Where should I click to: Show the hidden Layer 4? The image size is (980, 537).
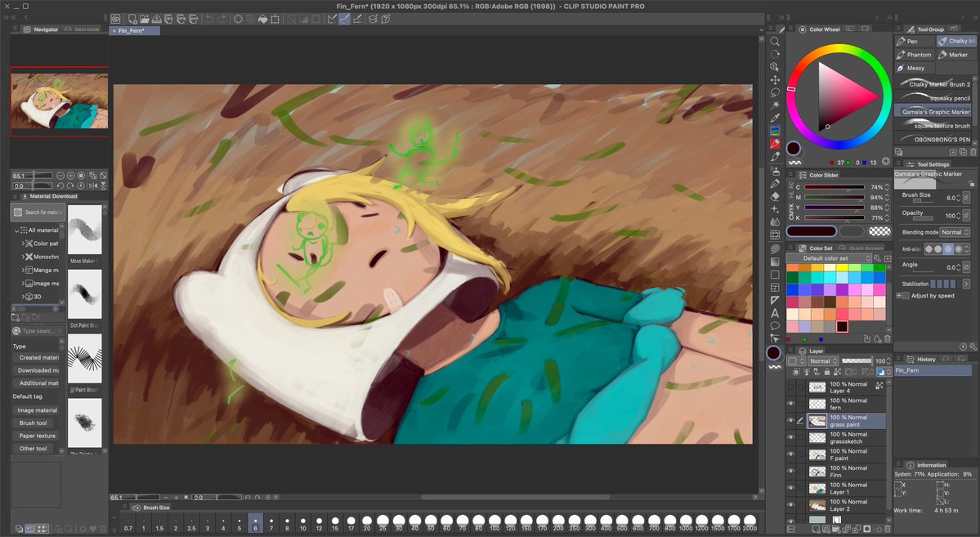790,387
